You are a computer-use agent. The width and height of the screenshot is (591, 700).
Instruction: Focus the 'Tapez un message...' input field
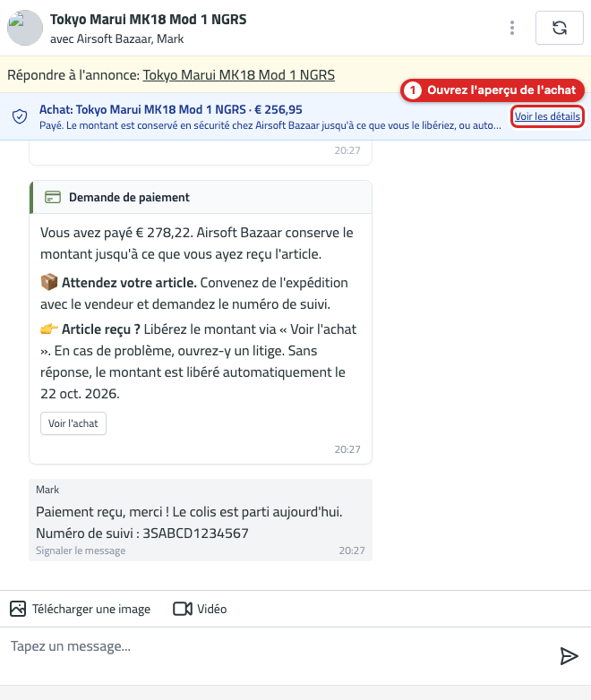point(277,655)
